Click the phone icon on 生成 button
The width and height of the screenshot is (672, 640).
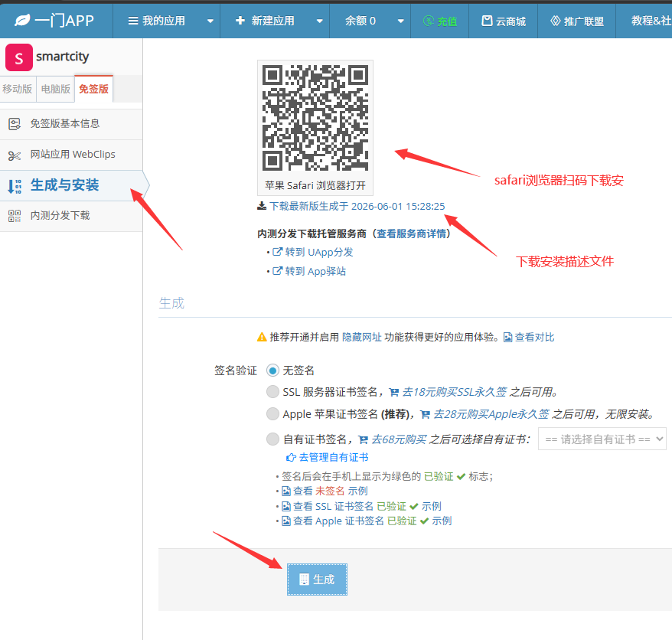point(304,580)
